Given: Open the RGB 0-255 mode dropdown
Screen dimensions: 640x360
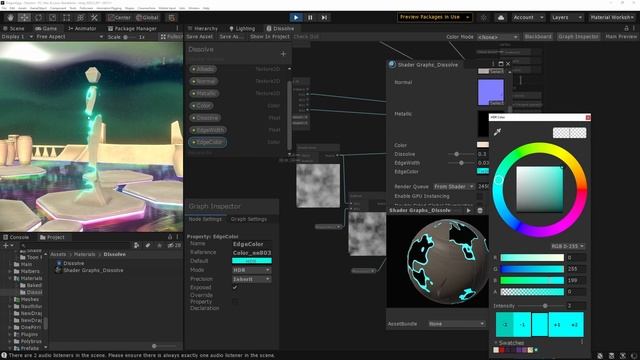Looking at the screenshot, I should (x=567, y=246).
